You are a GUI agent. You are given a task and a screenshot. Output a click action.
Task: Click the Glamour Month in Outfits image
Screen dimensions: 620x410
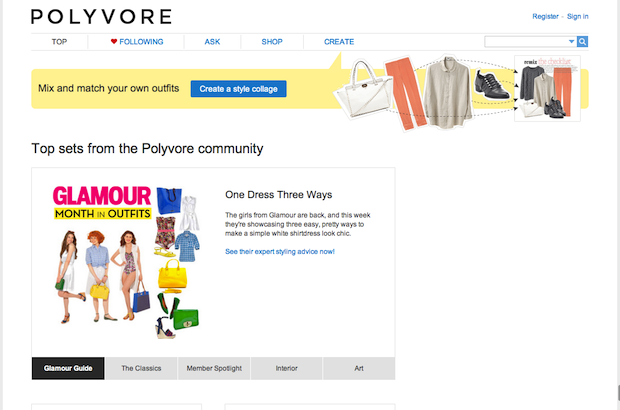click(x=127, y=262)
